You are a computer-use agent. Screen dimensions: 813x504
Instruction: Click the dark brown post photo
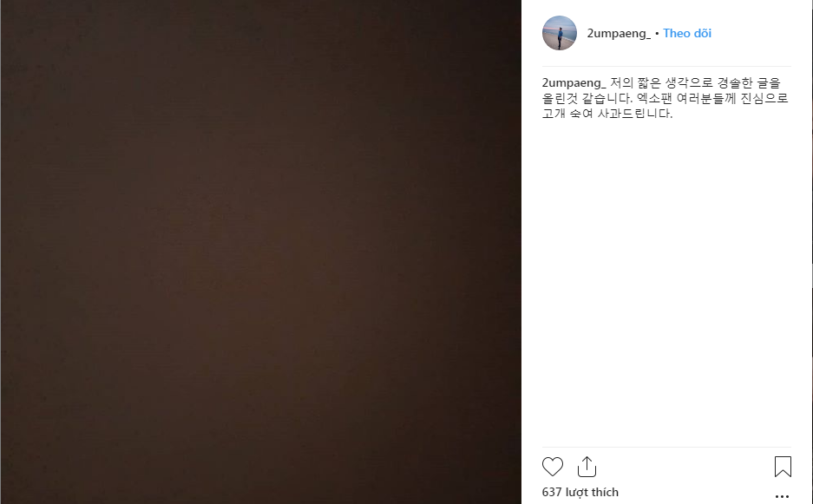click(x=261, y=252)
